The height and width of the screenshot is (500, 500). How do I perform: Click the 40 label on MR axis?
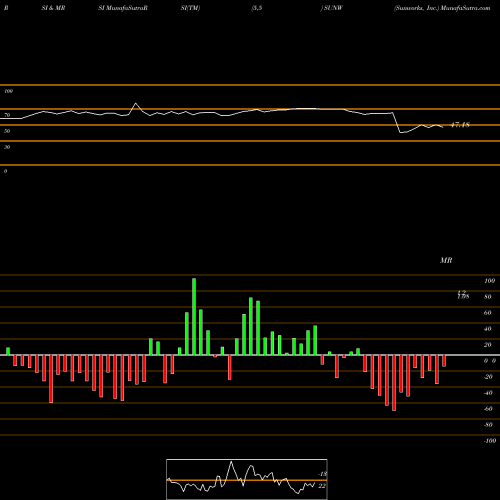488,329
